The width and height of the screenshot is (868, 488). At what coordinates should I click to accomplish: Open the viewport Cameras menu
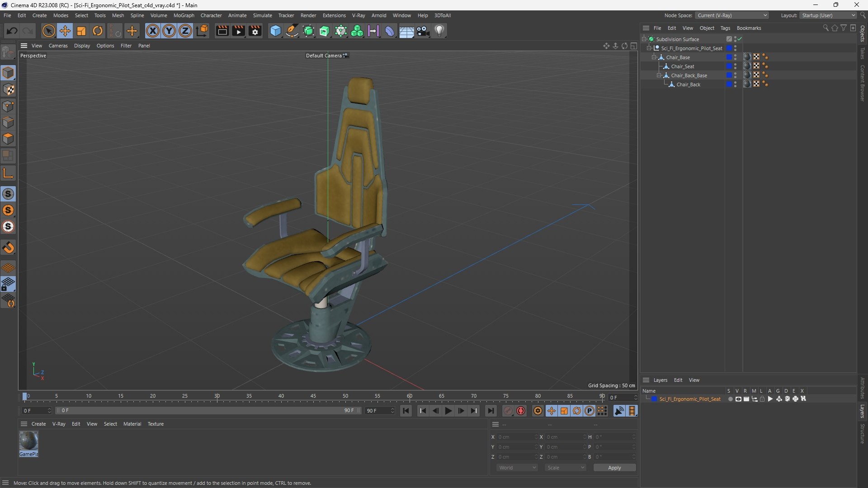[58, 46]
